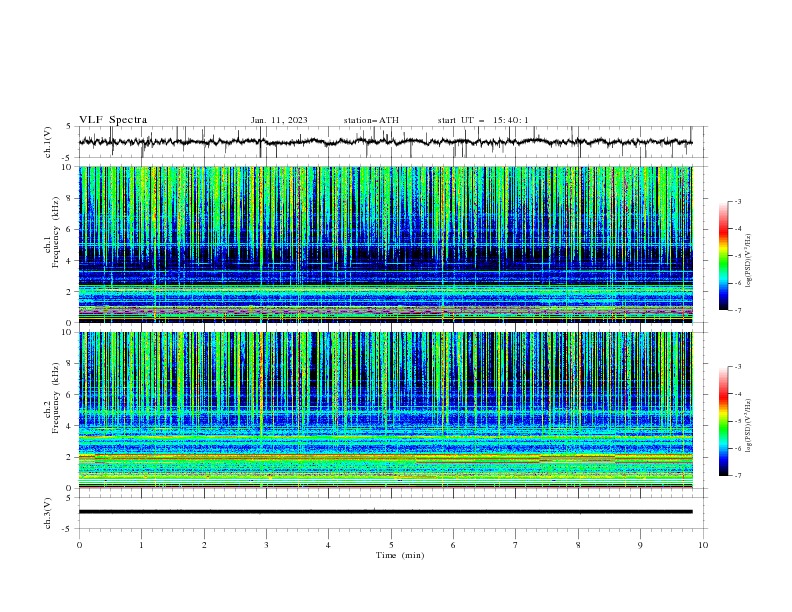The image size is (792, 612).
Task: Click time axis tick label 2
Action: click(x=204, y=545)
